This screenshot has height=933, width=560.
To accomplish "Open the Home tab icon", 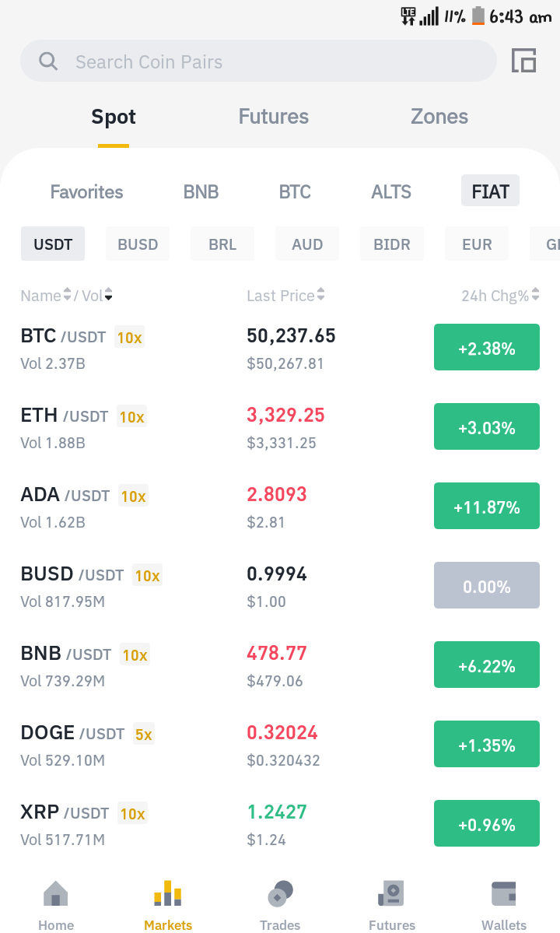I will pos(56,894).
